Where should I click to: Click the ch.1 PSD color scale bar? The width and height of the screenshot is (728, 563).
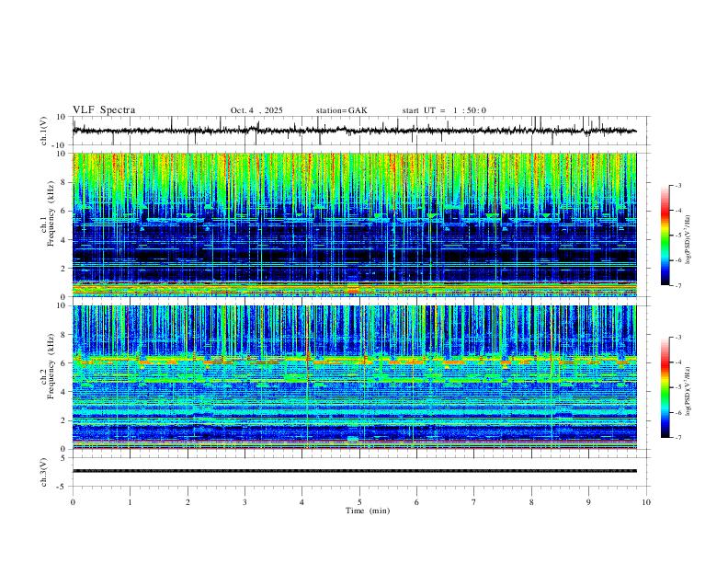pyautogui.click(x=665, y=236)
